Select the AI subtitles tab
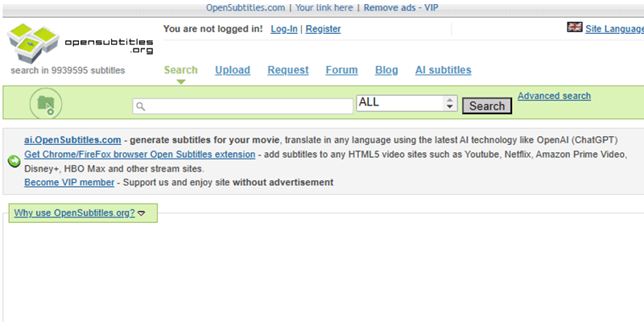Viewport: 644px width, 322px height. [x=443, y=70]
